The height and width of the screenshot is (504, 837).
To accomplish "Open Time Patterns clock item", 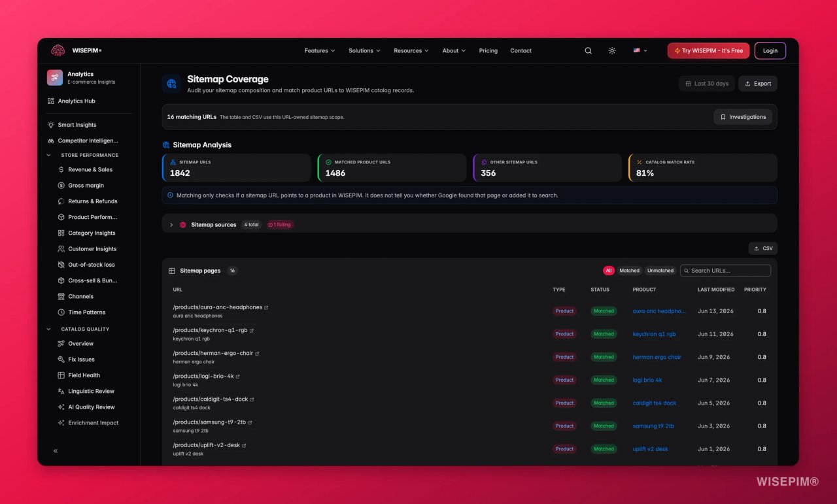I will point(82,312).
